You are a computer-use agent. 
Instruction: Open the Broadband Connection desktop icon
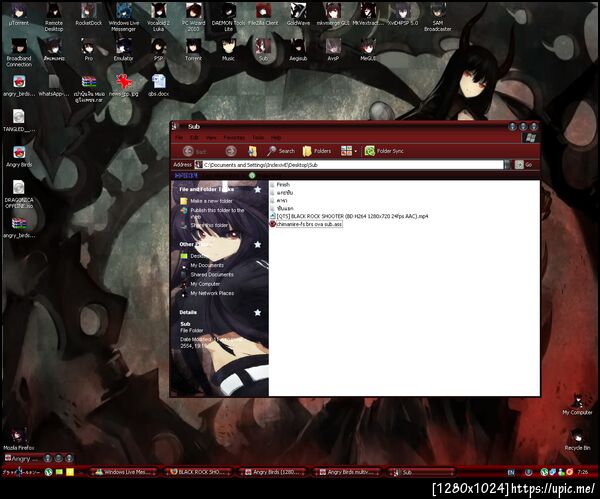pyautogui.click(x=19, y=53)
